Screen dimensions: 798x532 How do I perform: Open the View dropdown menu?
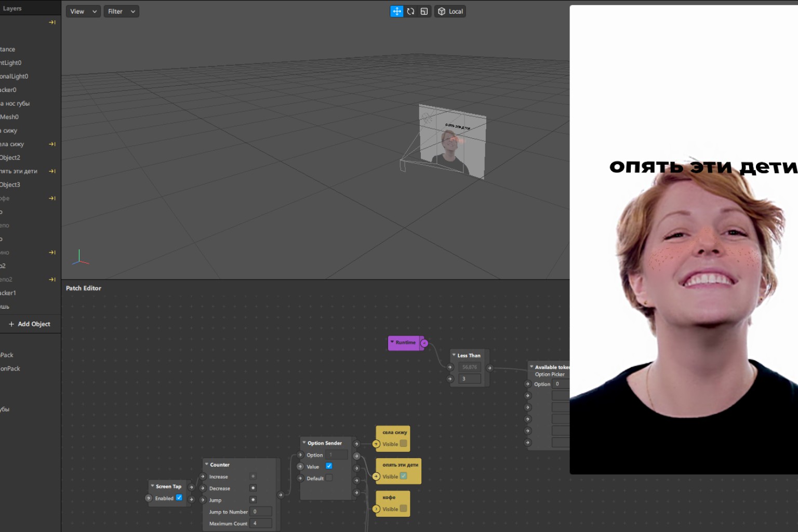pos(83,11)
